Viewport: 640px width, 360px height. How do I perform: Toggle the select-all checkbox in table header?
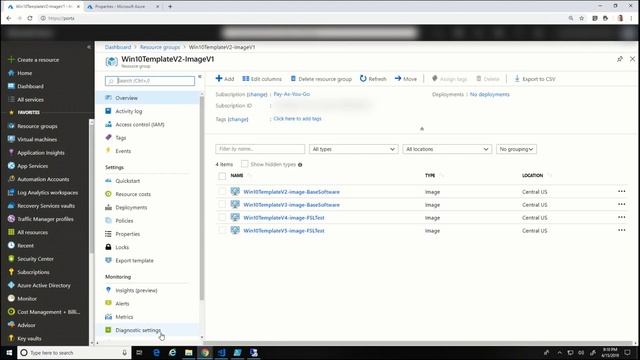tap(222, 176)
